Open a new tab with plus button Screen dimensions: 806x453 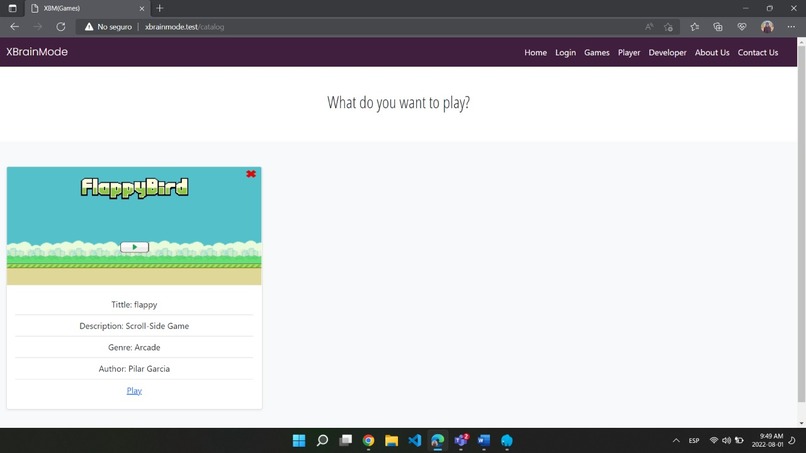159,8
